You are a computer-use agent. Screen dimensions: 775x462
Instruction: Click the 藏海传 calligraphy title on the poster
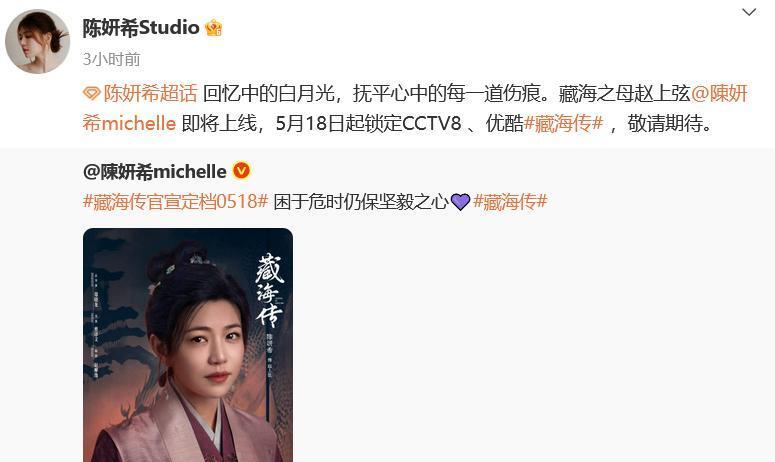coord(270,289)
